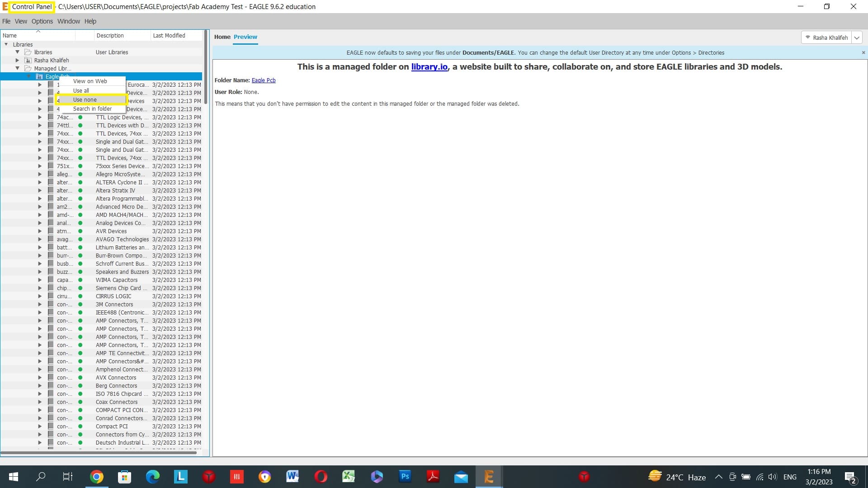Click the book icon of 74ac library
Screen dimensions: 868x488
click(51, 117)
